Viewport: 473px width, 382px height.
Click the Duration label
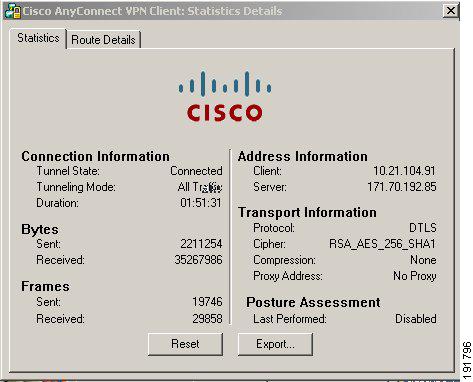[57, 203]
